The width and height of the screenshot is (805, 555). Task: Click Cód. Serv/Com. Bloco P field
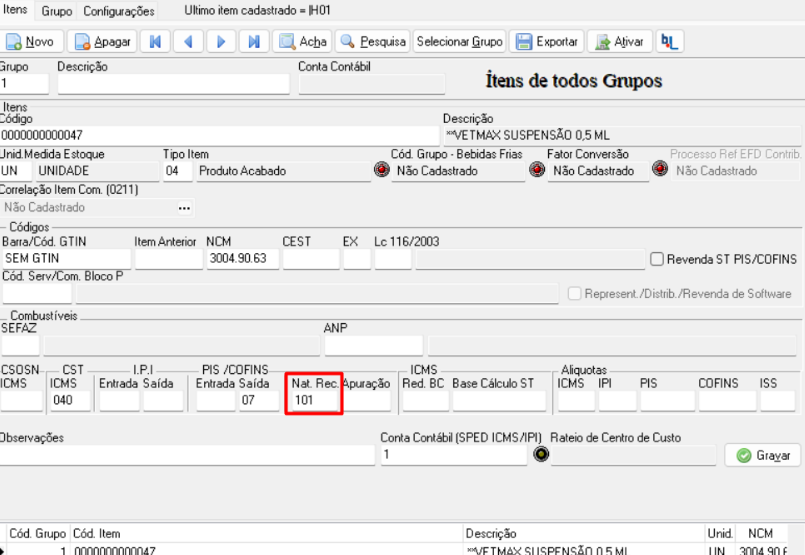pos(37,294)
